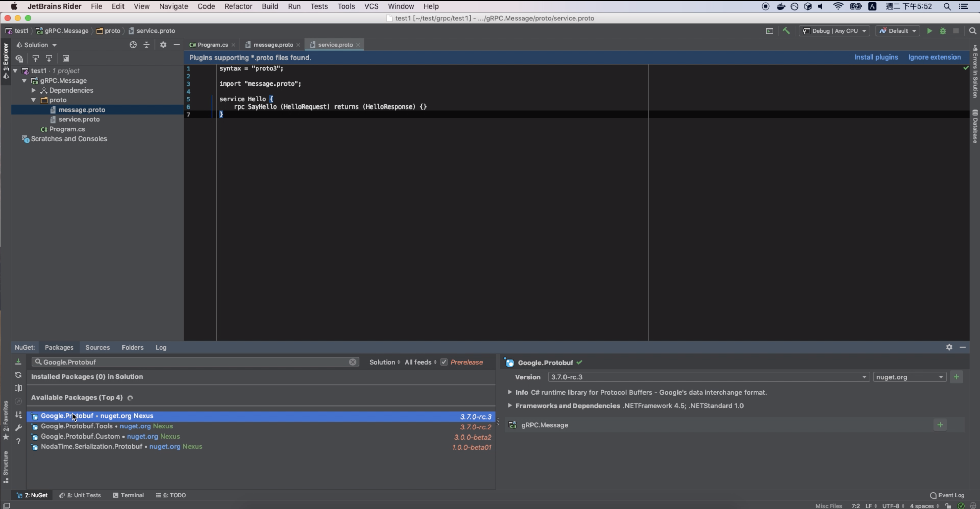Click the Stop square icon in toolbar

(955, 31)
